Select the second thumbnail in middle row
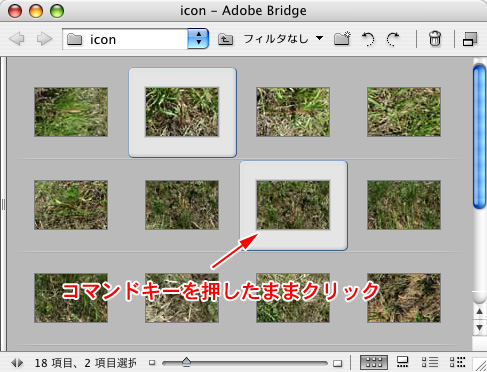The width and height of the screenshot is (487, 372). [x=182, y=205]
